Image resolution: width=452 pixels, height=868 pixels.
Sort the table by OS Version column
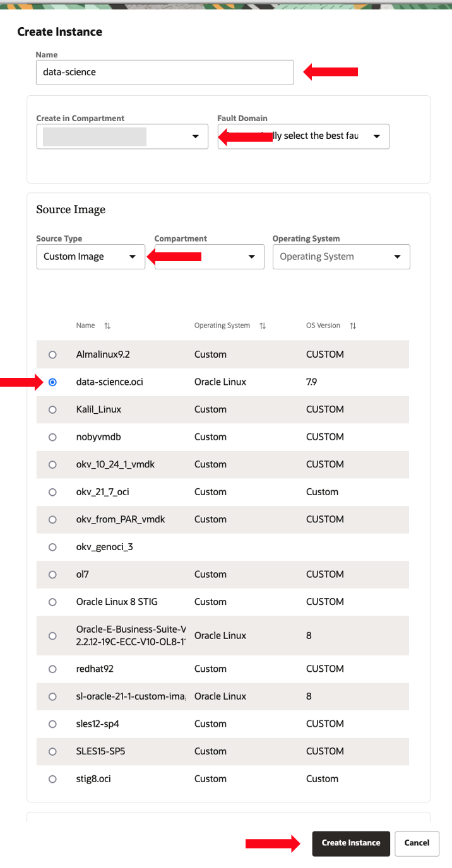(352, 325)
